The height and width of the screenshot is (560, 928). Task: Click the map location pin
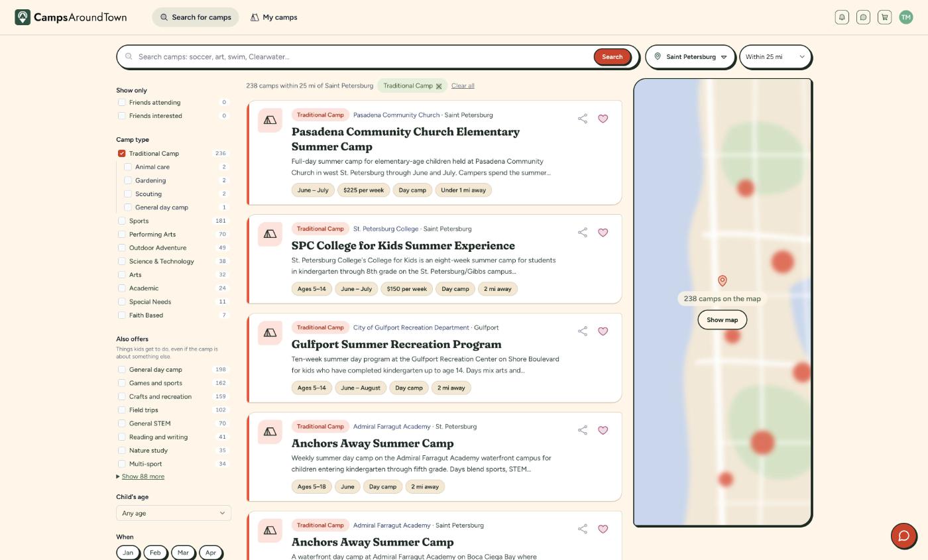(723, 281)
